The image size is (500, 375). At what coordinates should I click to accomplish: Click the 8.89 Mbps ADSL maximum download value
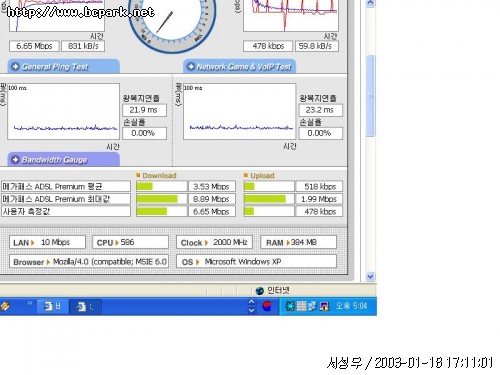pos(212,199)
